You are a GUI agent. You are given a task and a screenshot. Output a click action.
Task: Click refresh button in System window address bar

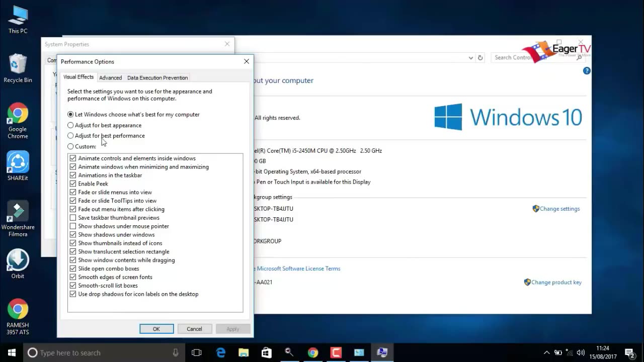click(x=480, y=58)
